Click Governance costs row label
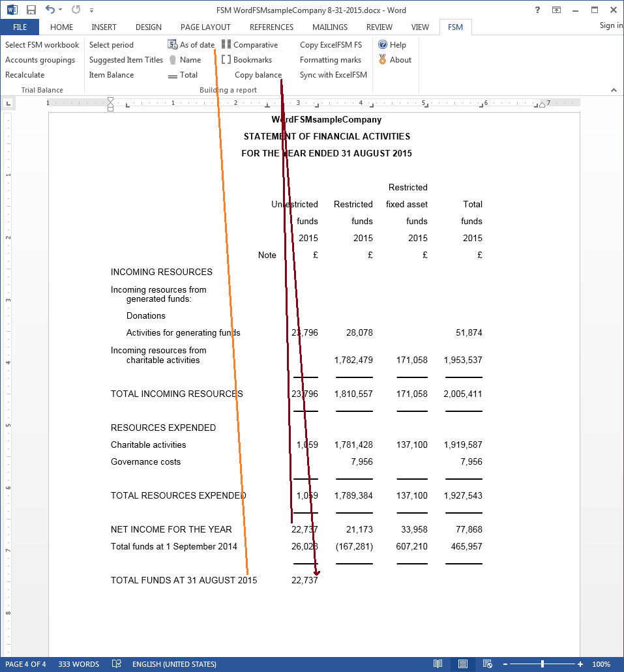The height and width of the screenshot is (672, 624). pyautogui.click(x=146, y=461)
